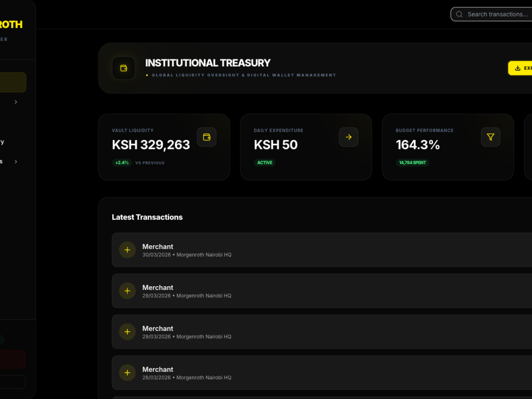Click the search magnifier icon
Screen dimensions: 532x399
(460, 14)
